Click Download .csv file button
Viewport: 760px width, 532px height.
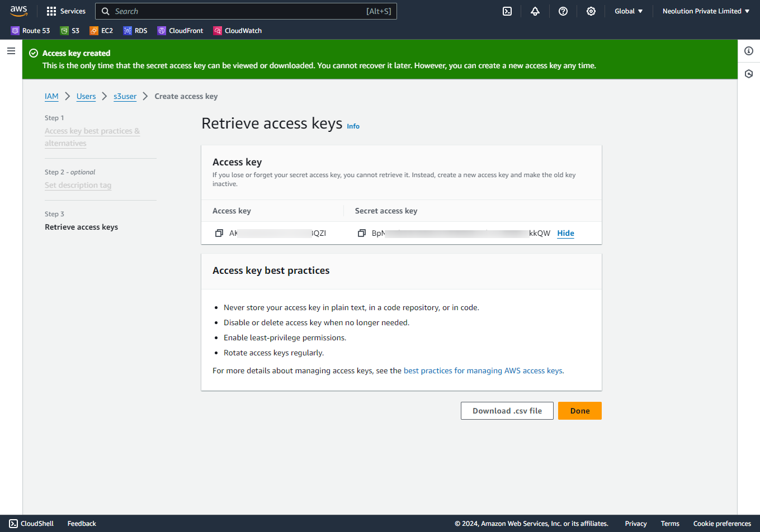click(x=507, y=411)
